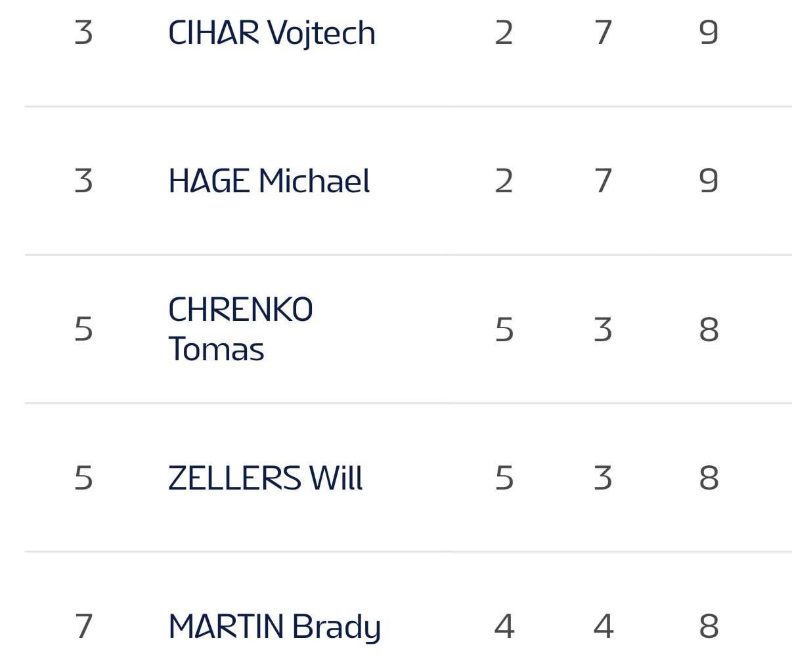Click rank 7 left of MARTIN Brady

[x=83, y=627]
